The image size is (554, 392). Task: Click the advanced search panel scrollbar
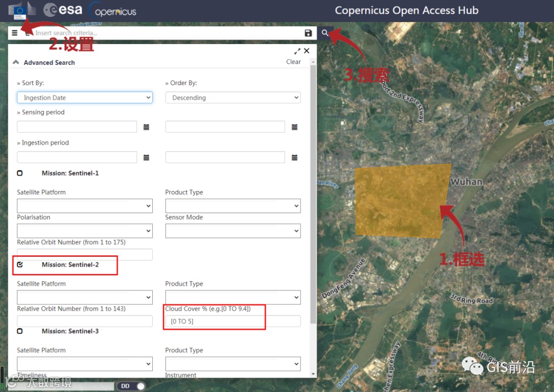point(313,194)
